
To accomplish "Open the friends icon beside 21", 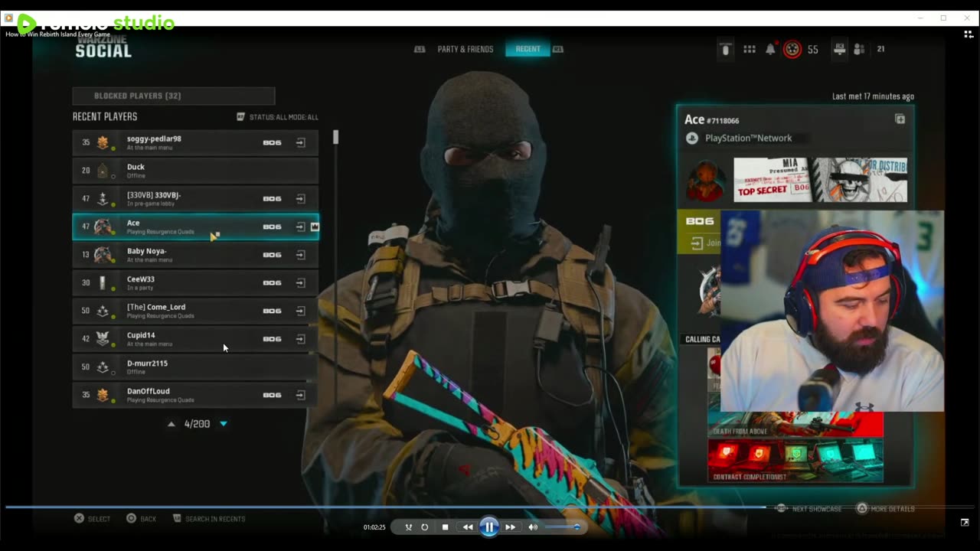I will [859, 49].
